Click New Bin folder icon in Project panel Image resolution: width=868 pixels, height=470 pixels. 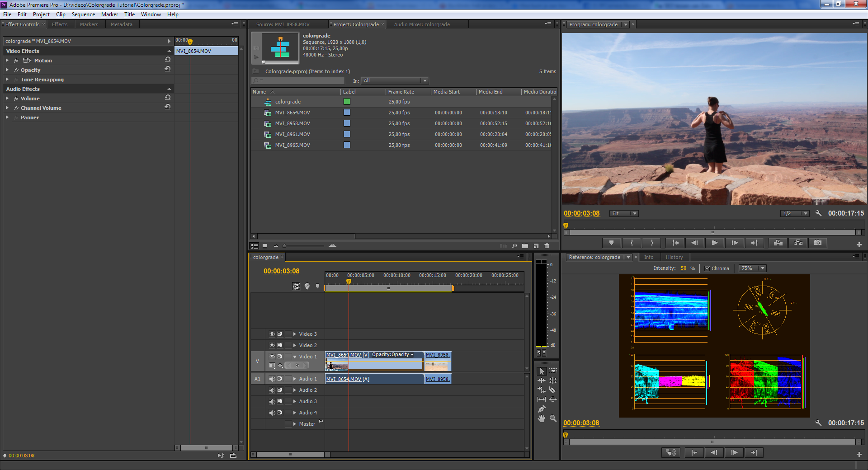coord(525,246)
